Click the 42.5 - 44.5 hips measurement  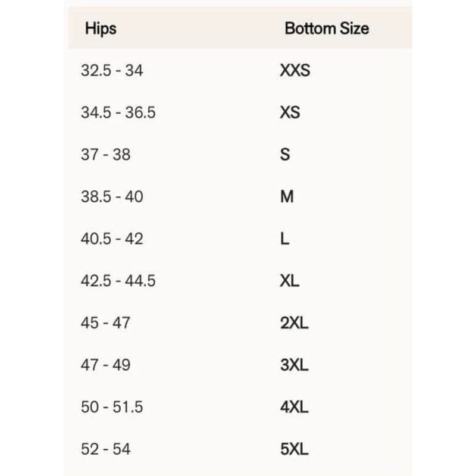(118, 281)
